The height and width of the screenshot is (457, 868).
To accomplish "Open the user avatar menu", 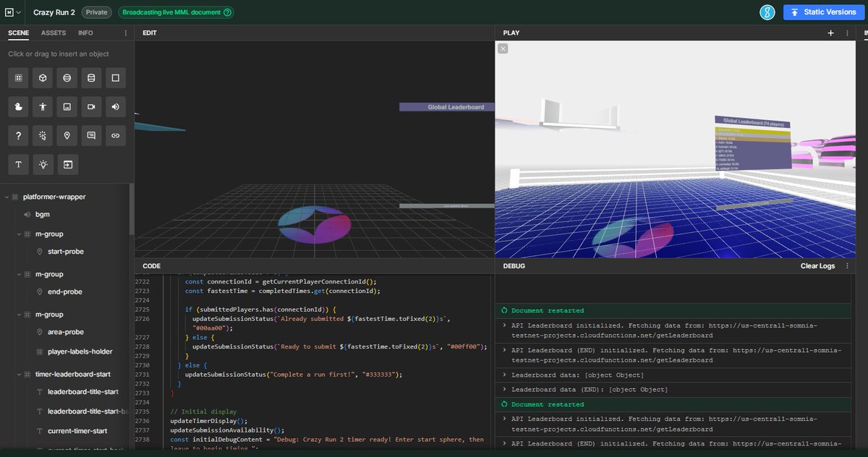I will tap(767, 12).
